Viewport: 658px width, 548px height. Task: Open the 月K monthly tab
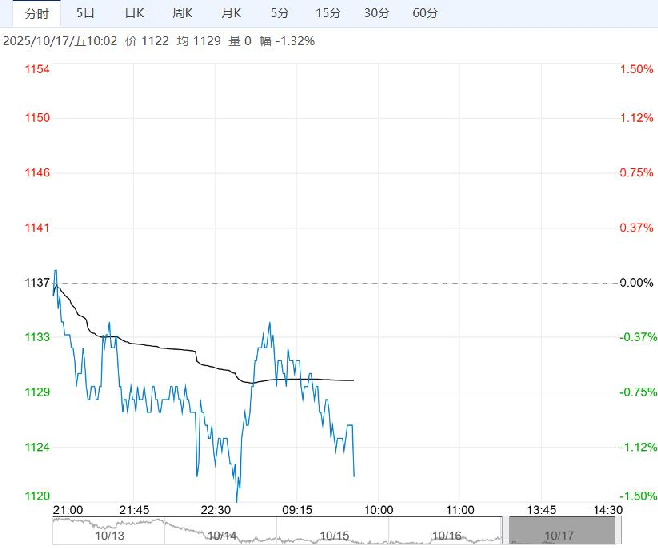pyautogui.click(x=231, y=13)
